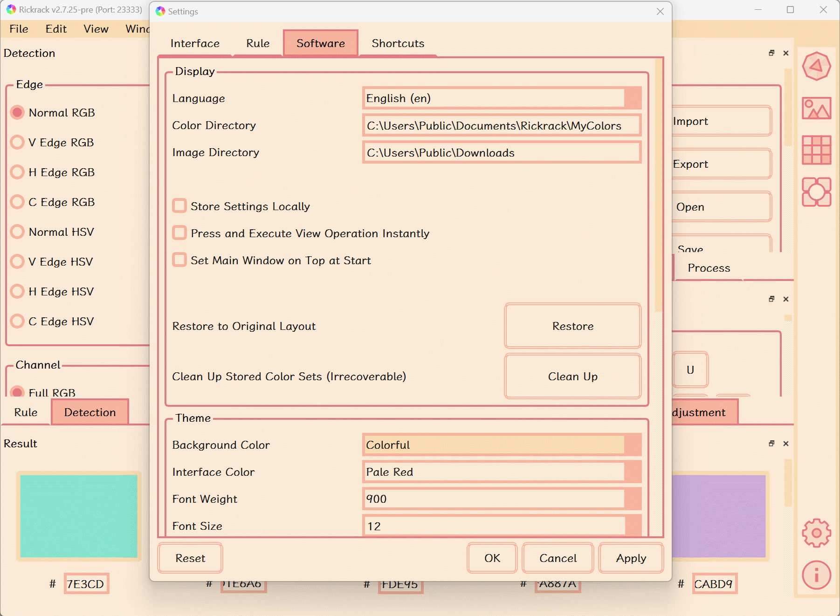
Task: Select Detection tab in main window
Action: [90, 412]
